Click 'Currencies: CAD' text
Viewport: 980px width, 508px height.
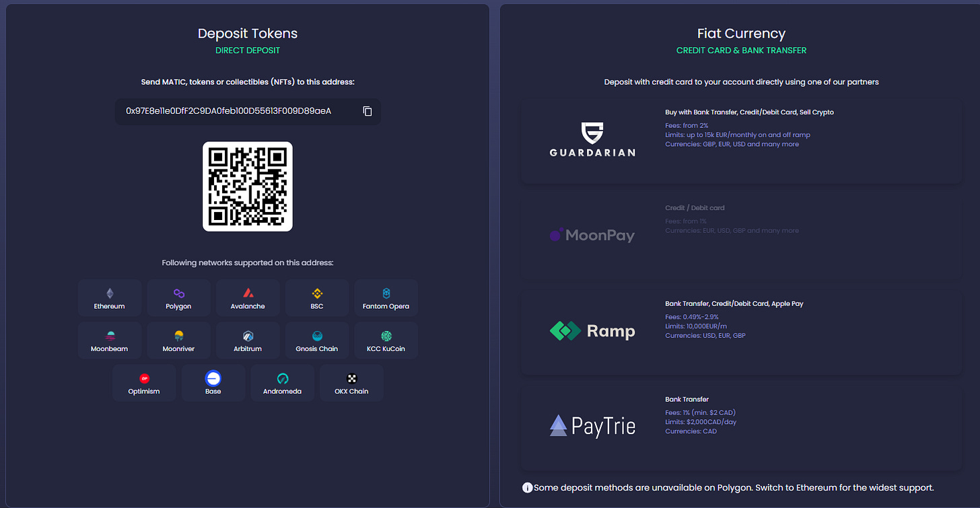(691, 431)
